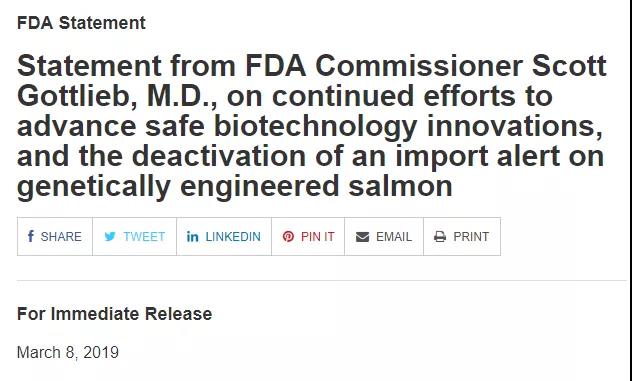Select the TWEET button label
Image resolution: width=632 pixels, height=381 pixels.
tap(144, 237)
